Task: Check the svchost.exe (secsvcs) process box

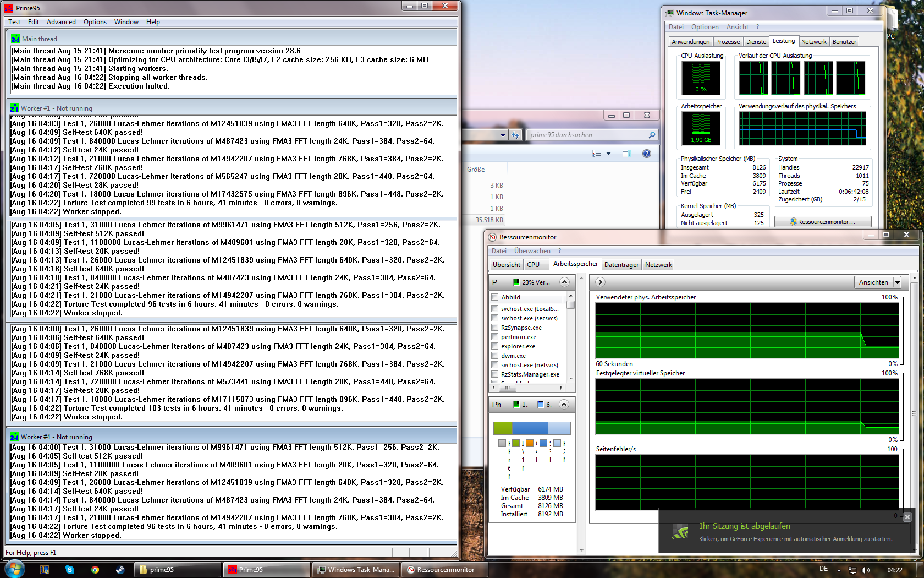Action: (495, 318)
